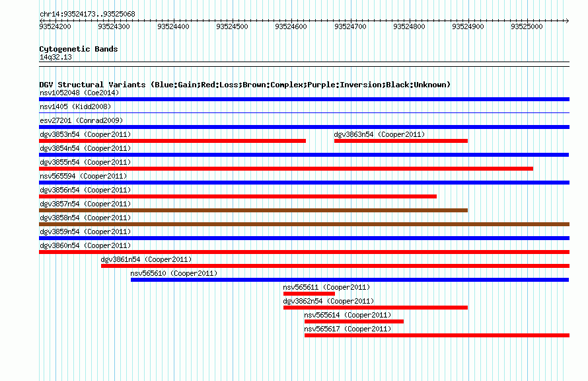Click the ruler's right arrowhead

[568, 21]
